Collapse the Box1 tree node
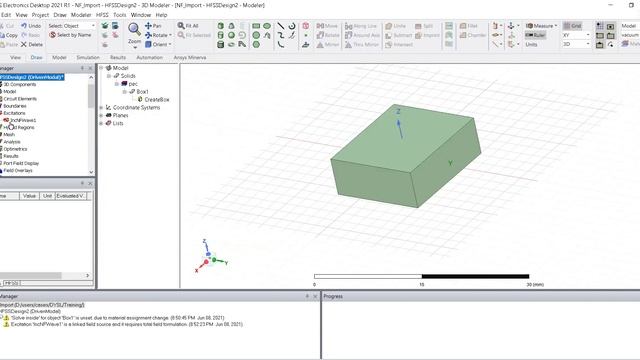The image size is (640, 360). [x=124, y=91]
